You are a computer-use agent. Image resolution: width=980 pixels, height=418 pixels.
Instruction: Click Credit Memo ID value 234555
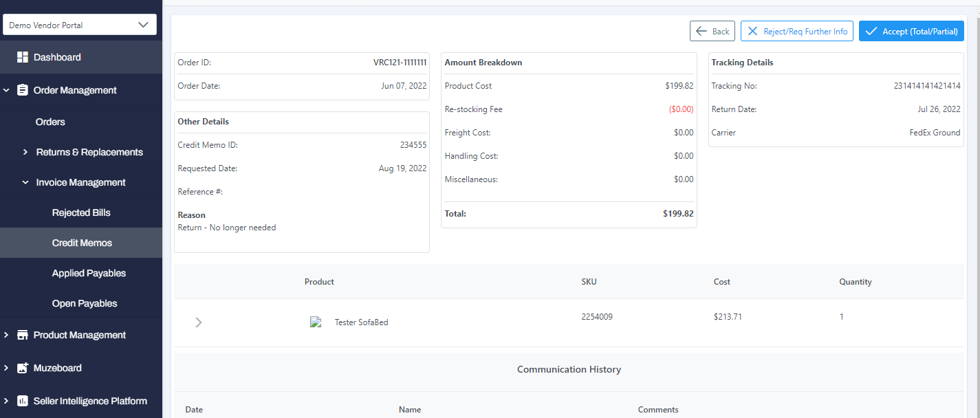point(413,145)
